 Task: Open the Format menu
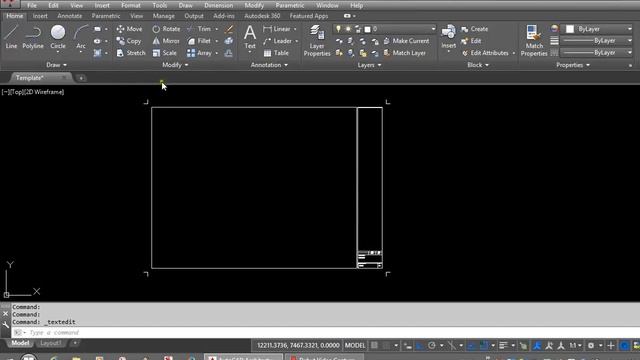coord(131,5)
